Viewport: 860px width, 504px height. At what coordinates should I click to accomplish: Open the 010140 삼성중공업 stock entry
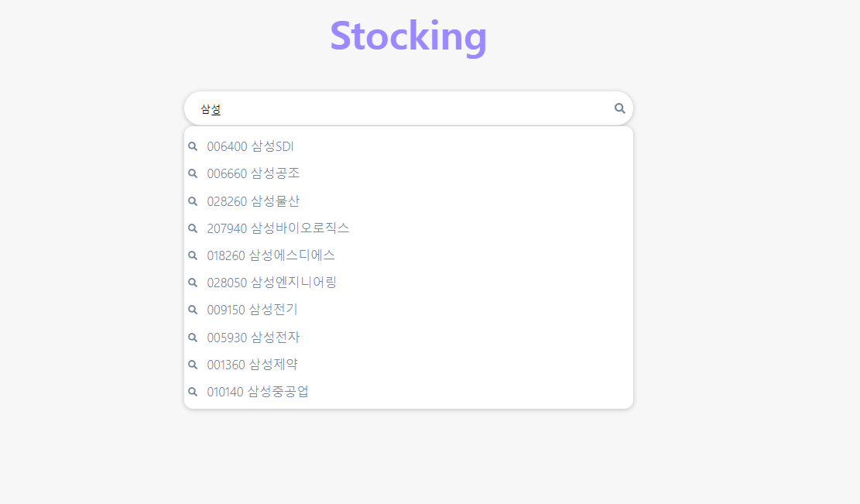pos(256,391)
